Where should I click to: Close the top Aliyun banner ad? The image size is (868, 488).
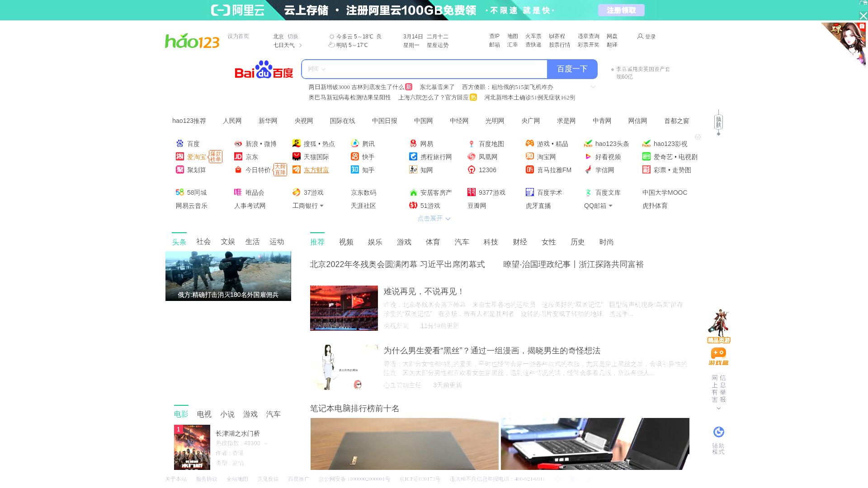(863, 16)
